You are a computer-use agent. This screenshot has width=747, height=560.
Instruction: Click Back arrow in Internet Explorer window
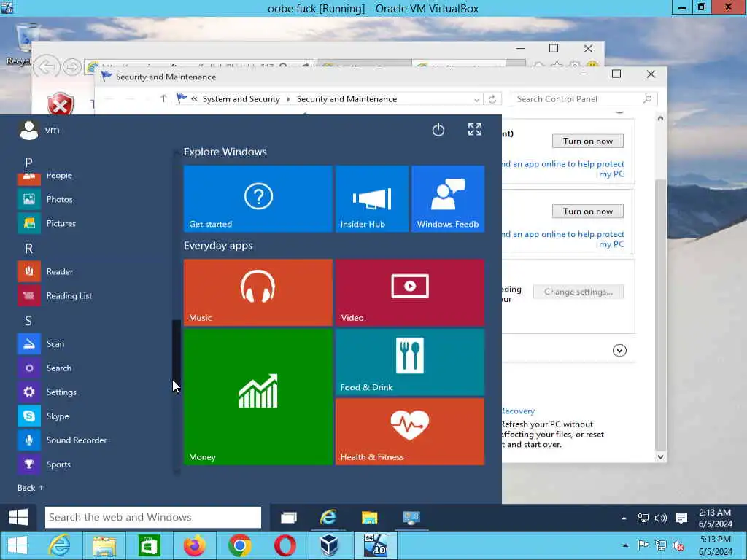point(47,67)
